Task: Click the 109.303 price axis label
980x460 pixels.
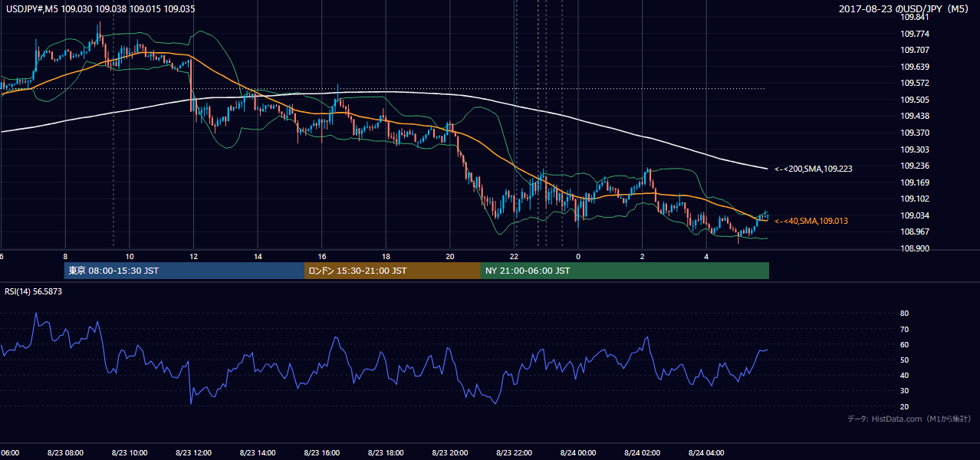Action: tap(915, 149)
